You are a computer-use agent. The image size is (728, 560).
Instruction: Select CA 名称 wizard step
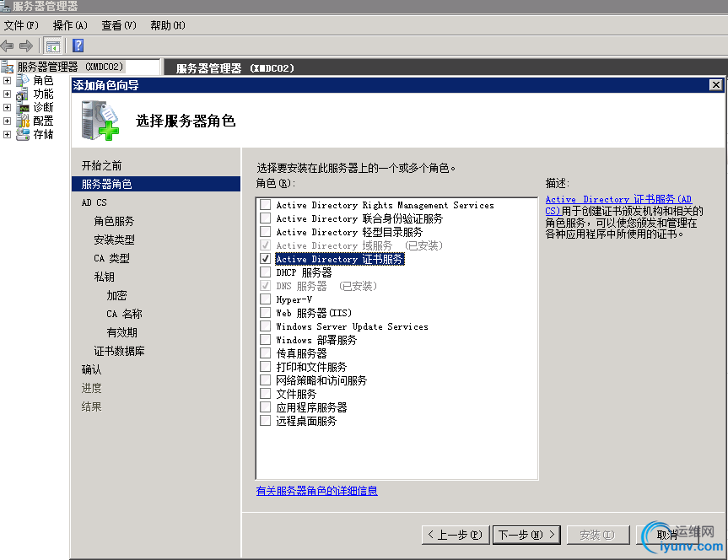click(124, 314)
